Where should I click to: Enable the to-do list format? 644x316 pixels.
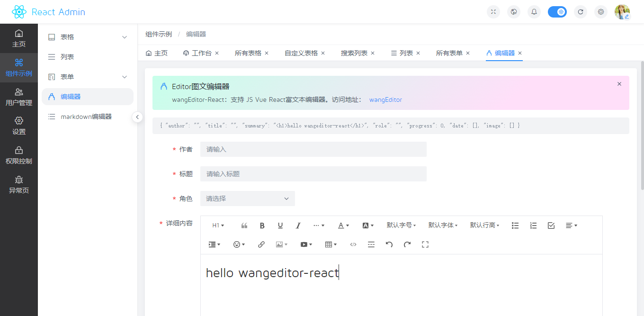pyautogui.click(x=551, y=226)
